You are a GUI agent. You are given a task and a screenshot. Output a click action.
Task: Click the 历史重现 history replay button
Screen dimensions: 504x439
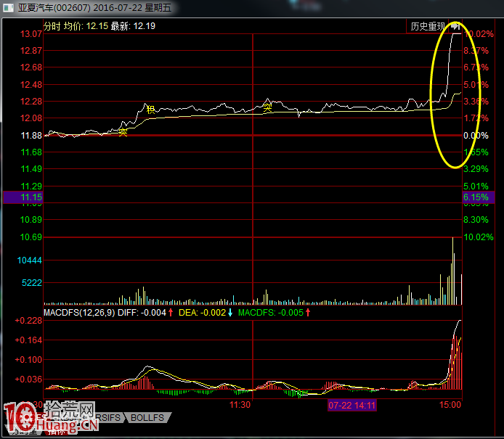(428, 26)
